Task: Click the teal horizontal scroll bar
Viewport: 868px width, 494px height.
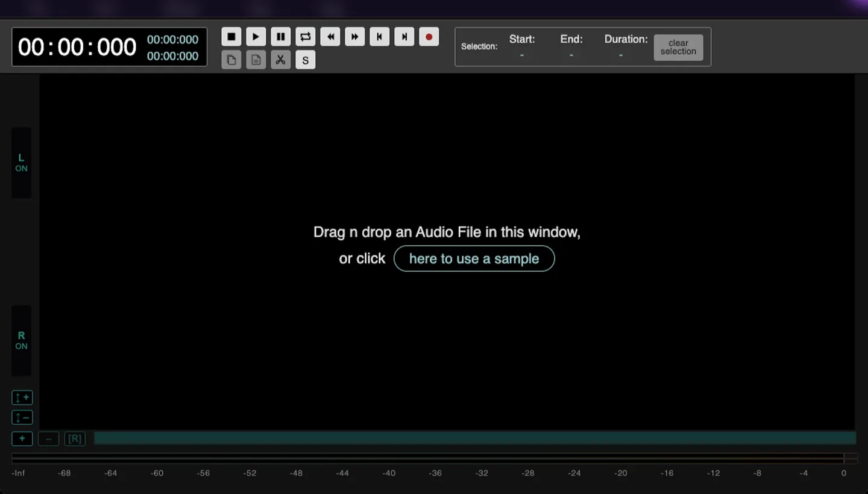Action: pyautogui.click(x=475, y=438)
